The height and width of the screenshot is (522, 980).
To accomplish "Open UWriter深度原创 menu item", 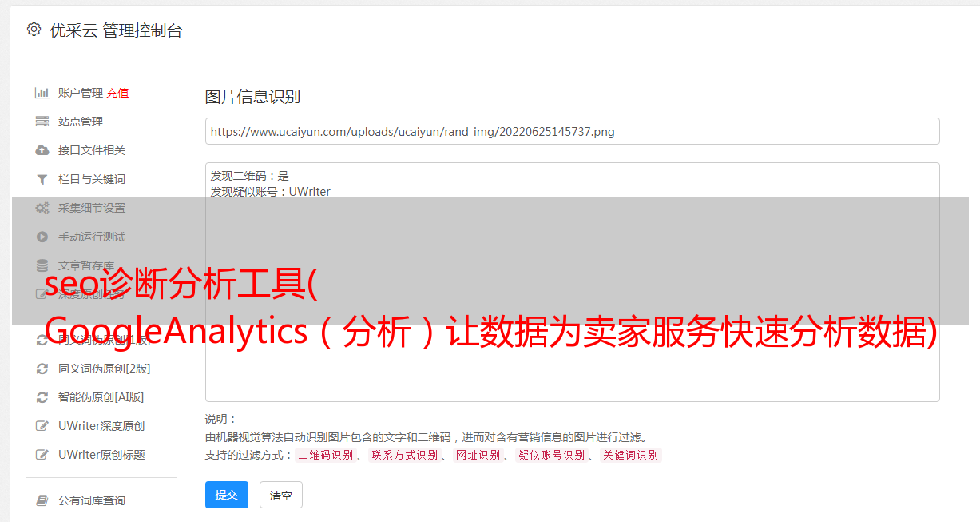I will (x=101, y=426).
